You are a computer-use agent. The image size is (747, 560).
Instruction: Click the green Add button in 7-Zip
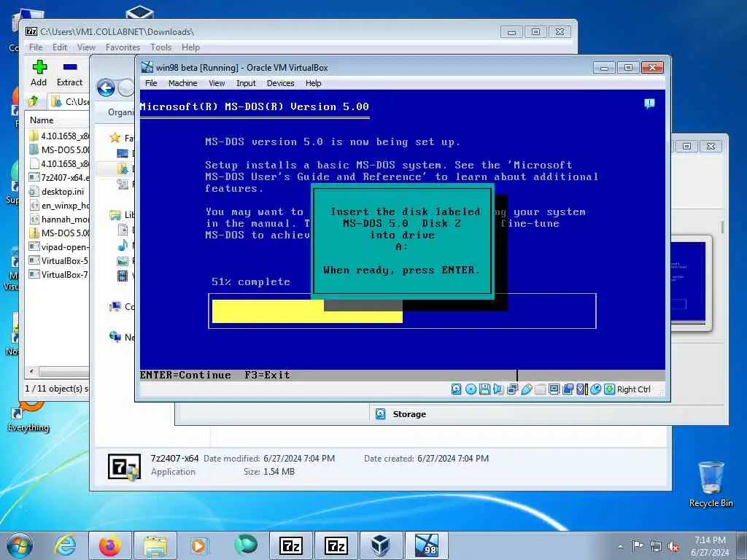39,74
